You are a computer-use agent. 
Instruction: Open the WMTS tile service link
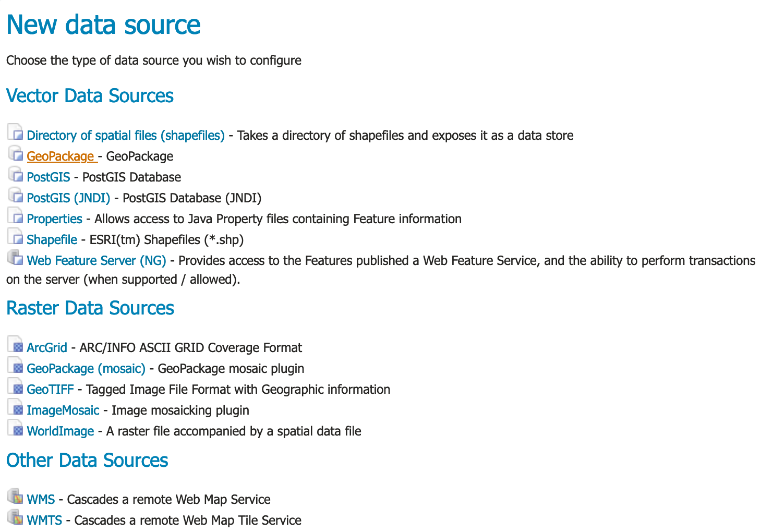point(44,521)
